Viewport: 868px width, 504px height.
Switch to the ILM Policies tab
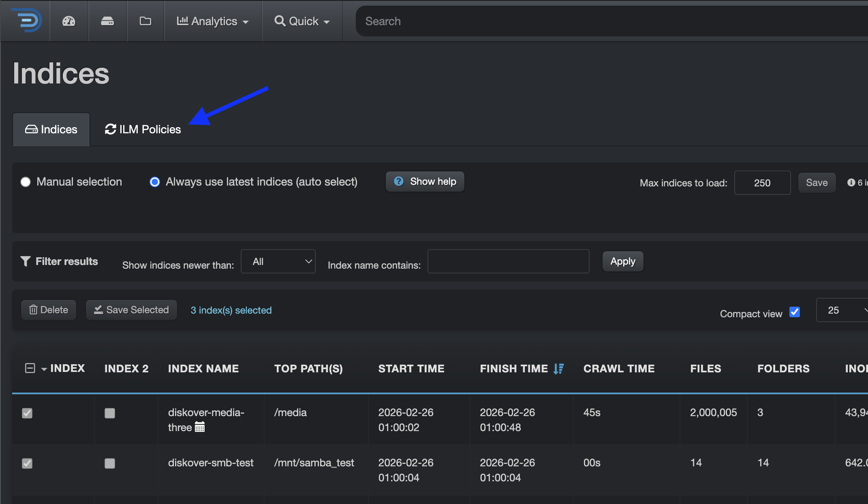point(143,129)
